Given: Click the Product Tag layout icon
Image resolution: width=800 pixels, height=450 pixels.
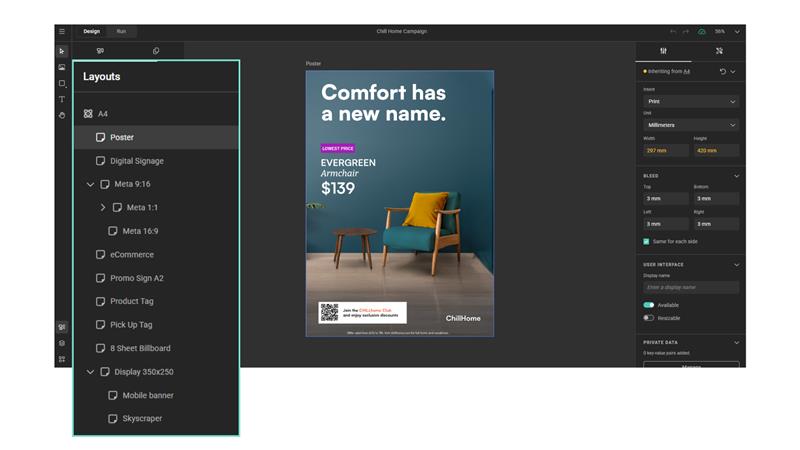Looking at the screenshot, I should 101,301.
